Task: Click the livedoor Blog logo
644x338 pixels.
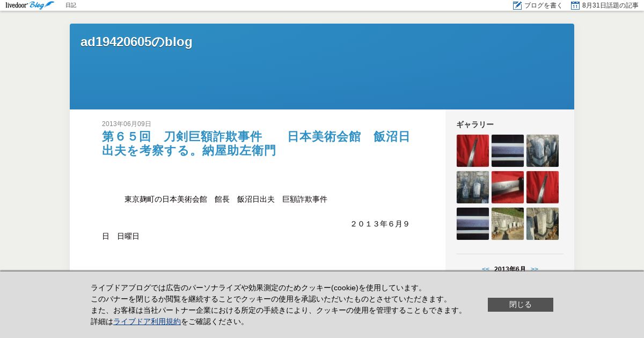Action: (x=30, y=5)
